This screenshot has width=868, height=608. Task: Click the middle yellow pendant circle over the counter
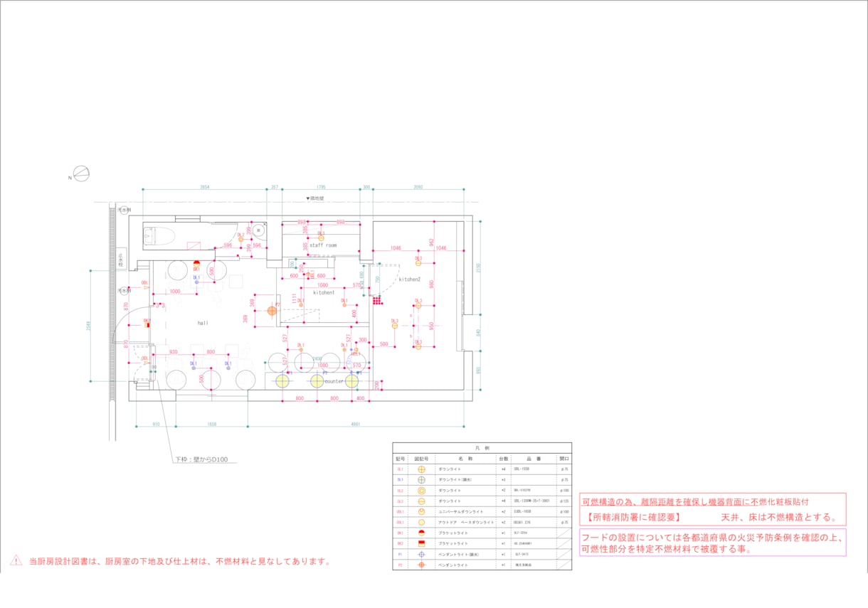pyautogui.click(x=317, y=380)
